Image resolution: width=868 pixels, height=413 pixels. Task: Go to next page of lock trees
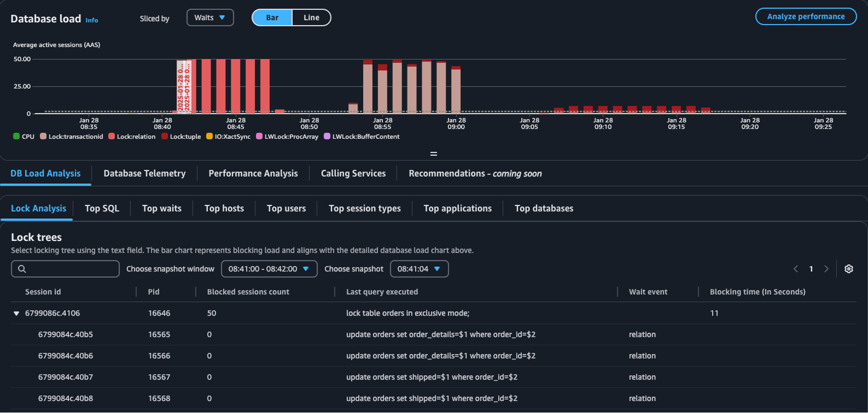pos(826,269)
